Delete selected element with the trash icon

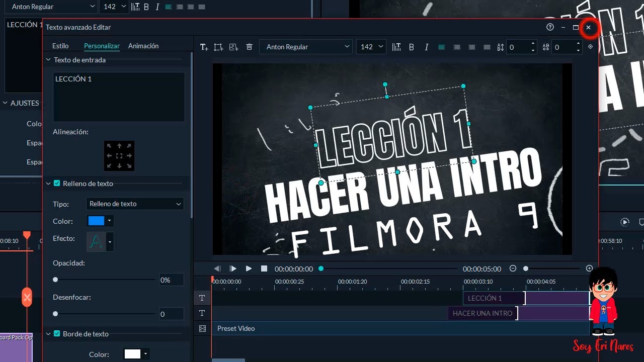click(x=249, y=47)
